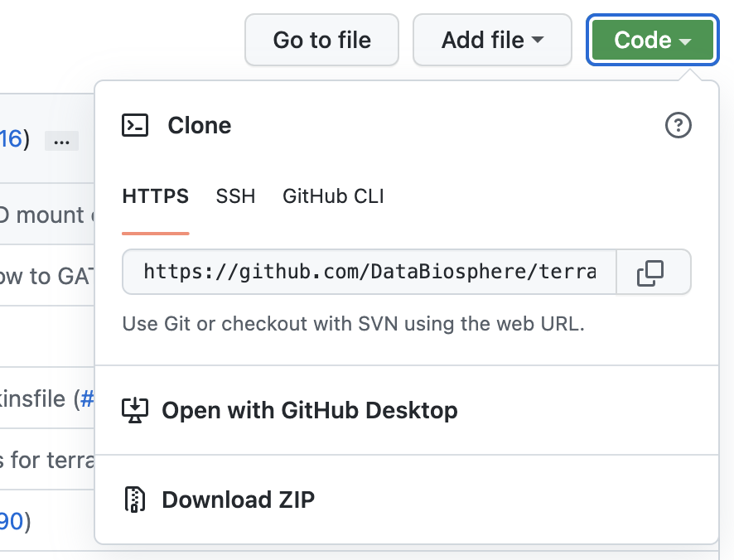Switch to the SSH clone tab
Screen dimensions: 734x560
point(235,196)
